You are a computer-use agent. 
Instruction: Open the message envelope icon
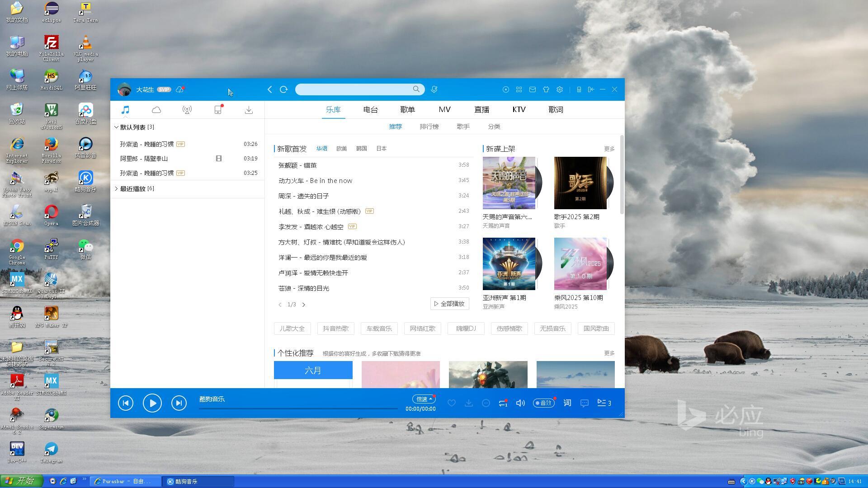pos(533,89)
